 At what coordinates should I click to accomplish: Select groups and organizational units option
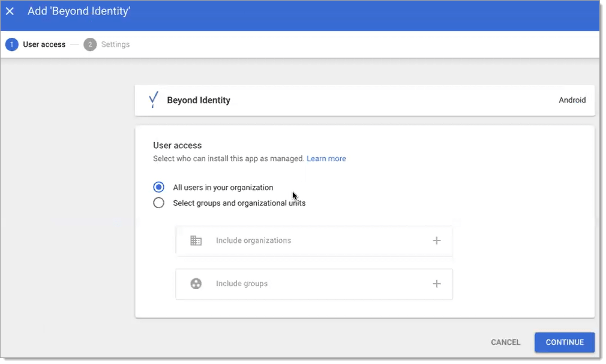158,203
